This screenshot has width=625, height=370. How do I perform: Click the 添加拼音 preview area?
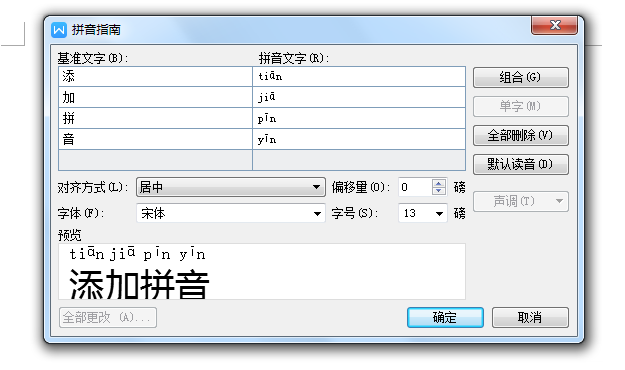click(262, 272)
